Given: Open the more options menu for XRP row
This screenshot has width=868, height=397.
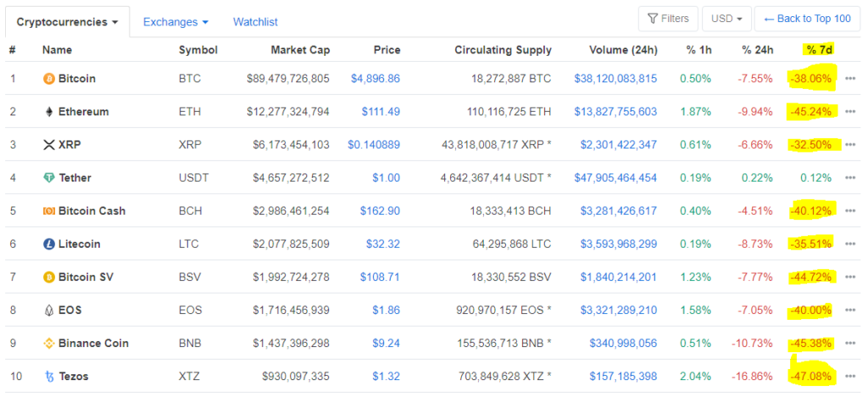Looking at the screenshot, I should pyautogui.click(x=851, y=145).
